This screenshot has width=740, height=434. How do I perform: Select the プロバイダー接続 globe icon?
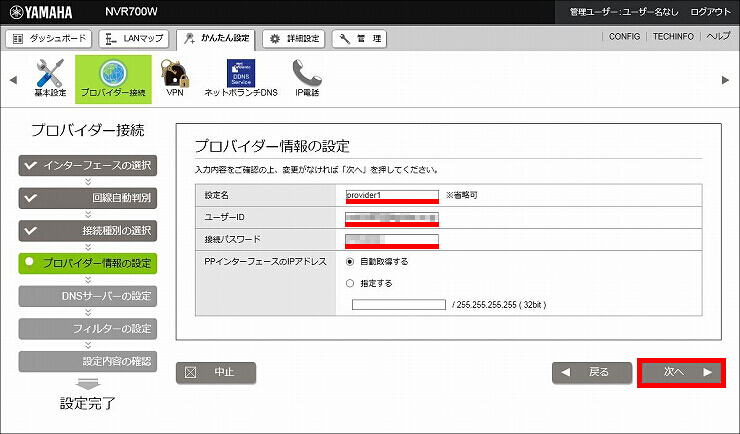click(113, 79)
